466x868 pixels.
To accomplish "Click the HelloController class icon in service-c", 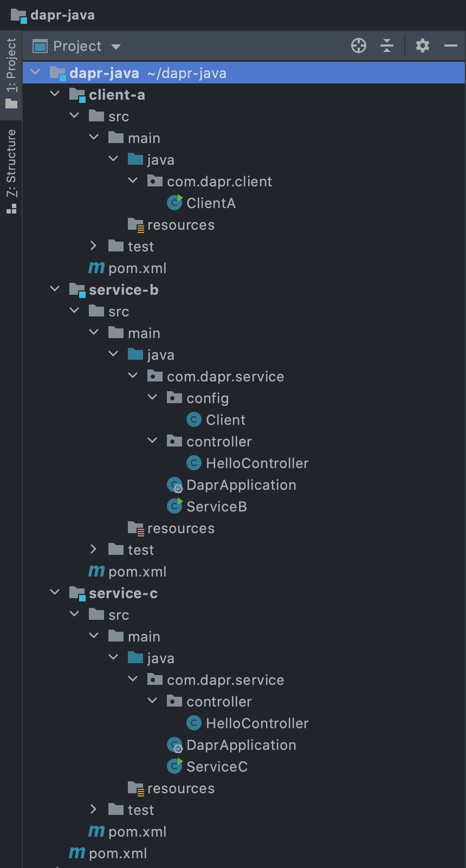I will [x=193, y=723].
